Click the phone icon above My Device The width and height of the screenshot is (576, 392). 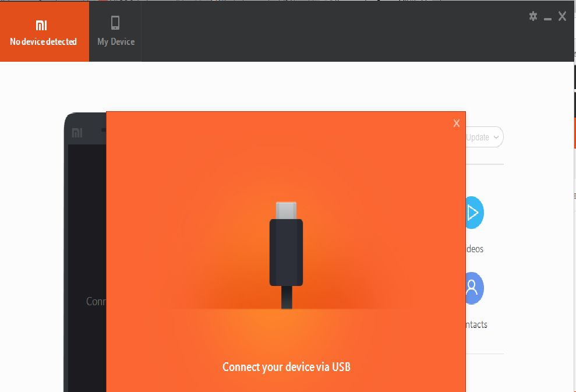tap(115, 23)
